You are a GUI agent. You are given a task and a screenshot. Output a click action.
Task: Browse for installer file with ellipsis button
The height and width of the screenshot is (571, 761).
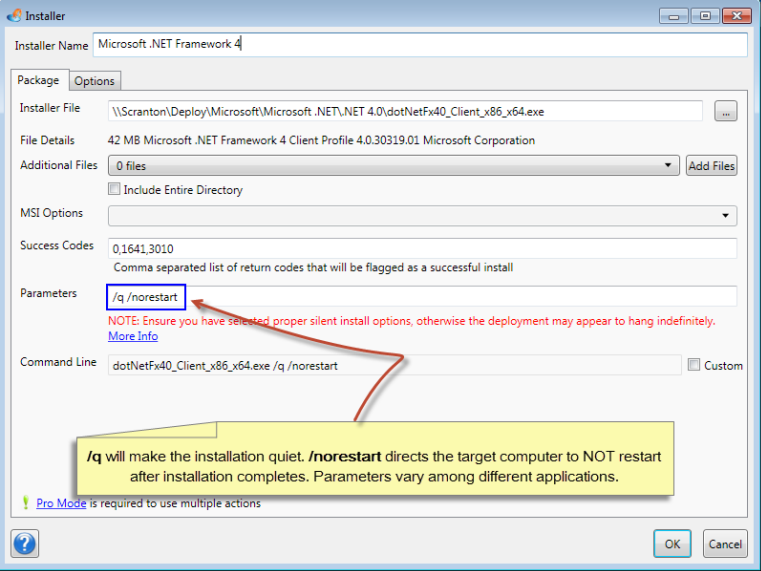pos(726,111)
